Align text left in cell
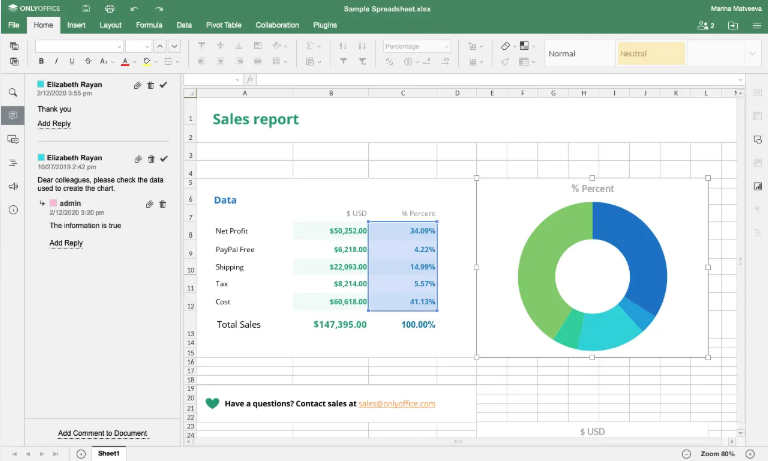Screen dimensions: 768x461 pyautogui.click(x=201, y=61)
